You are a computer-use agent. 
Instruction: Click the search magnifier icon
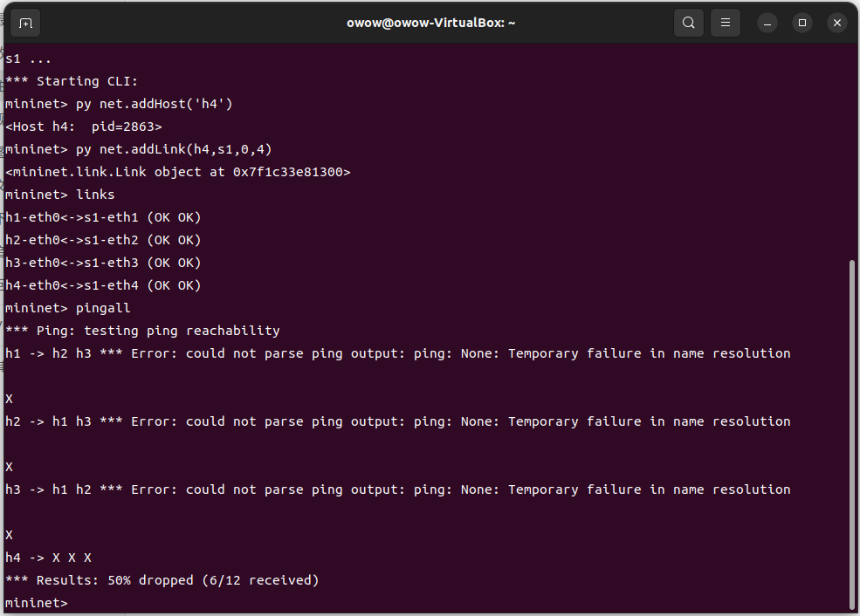[x=689, y=23]
